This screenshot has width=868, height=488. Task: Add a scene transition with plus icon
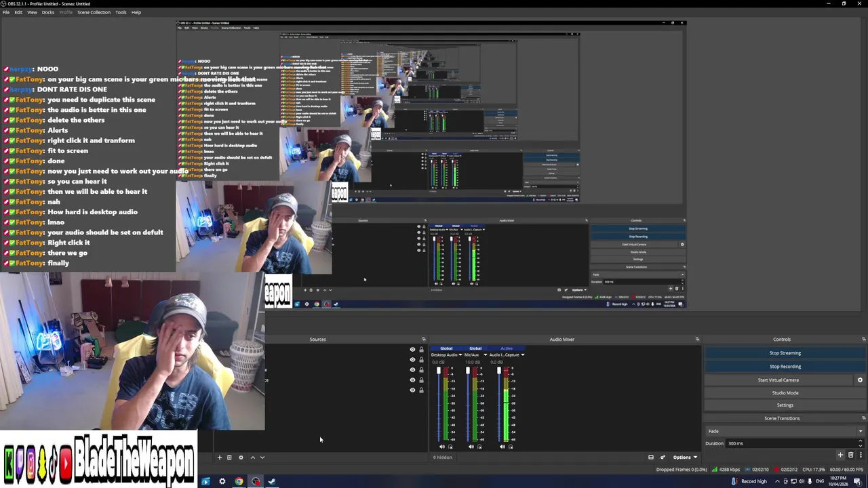[x=840, y=455]
